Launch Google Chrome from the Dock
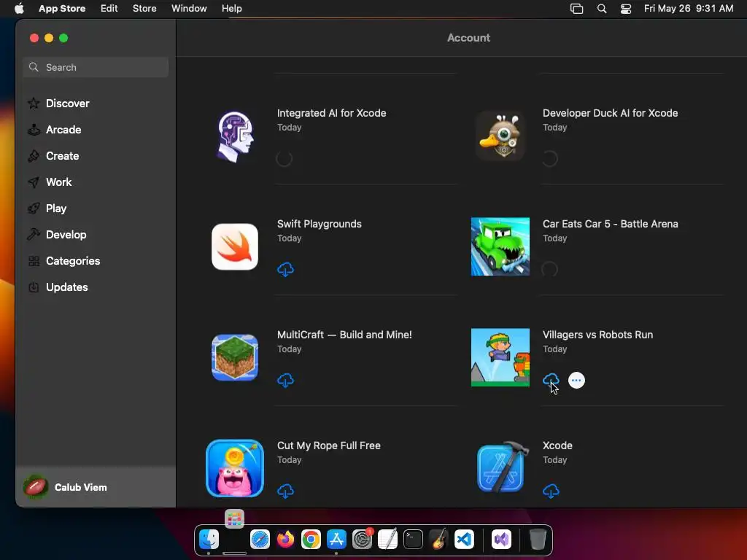 (x=311, y=539)
